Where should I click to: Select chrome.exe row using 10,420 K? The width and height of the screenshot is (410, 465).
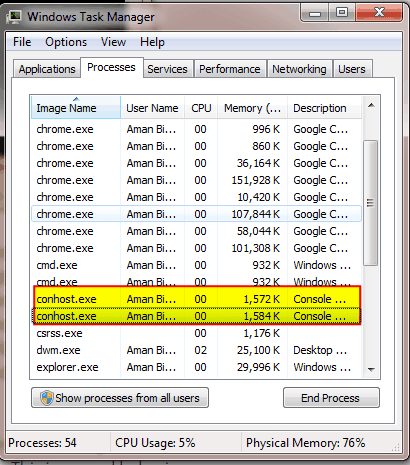196,197
